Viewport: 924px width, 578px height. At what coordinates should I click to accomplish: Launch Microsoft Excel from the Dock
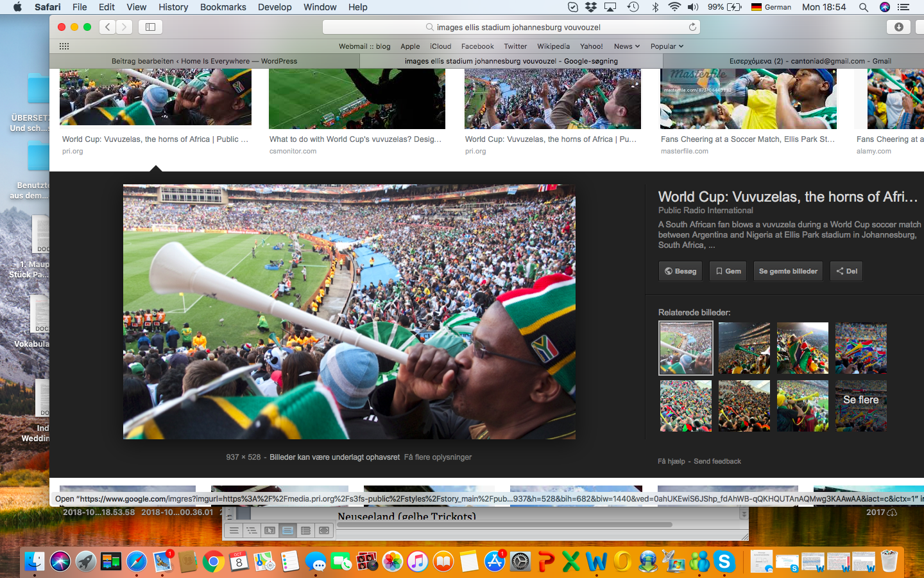tap(570, 562)
